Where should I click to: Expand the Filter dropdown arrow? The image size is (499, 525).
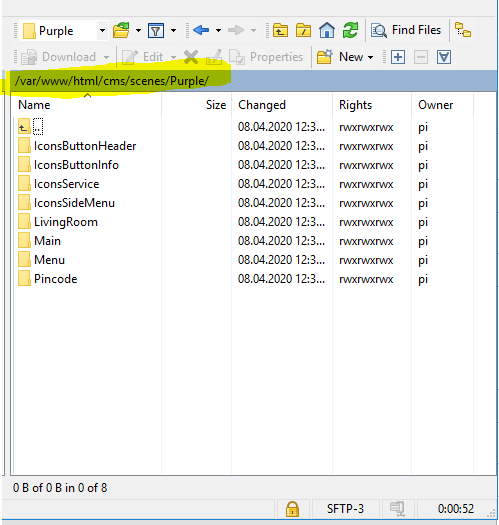pyautogui.click(x=173, y=30)
